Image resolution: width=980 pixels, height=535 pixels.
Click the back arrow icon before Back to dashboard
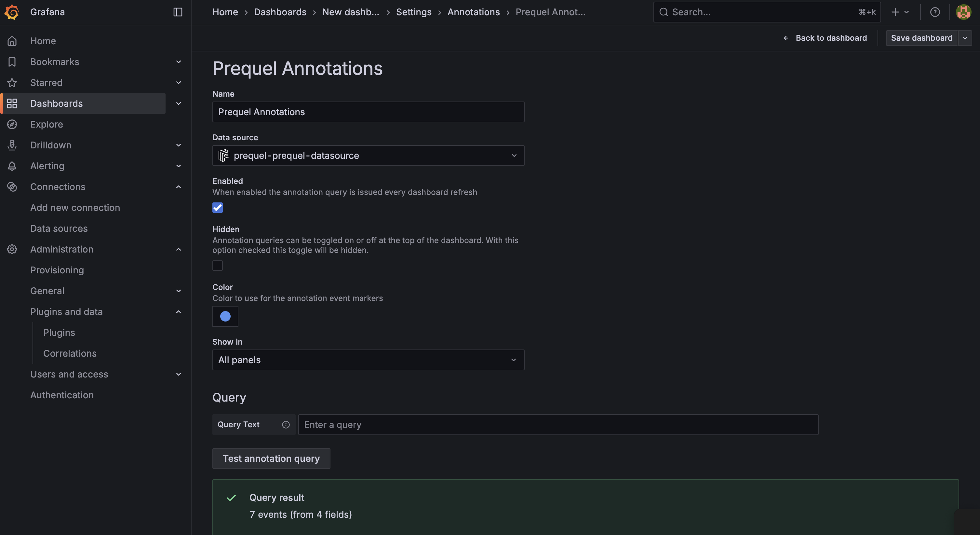[x=786, y=38]
